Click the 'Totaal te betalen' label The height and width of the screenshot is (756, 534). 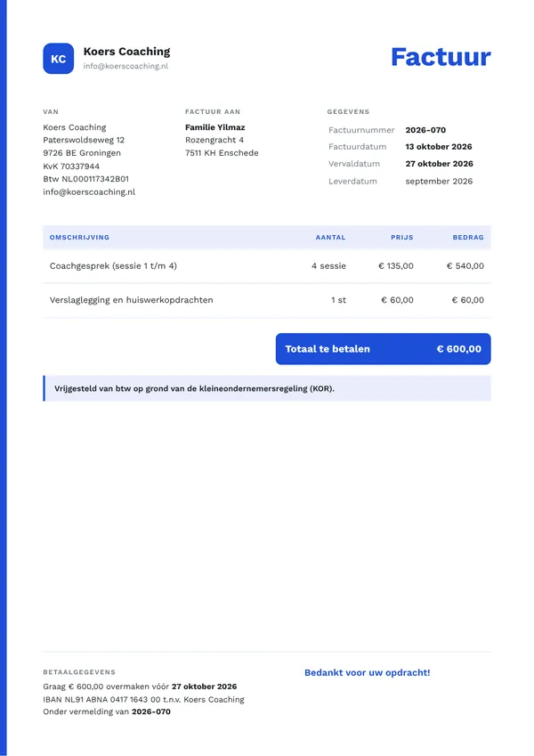(328, 349)
